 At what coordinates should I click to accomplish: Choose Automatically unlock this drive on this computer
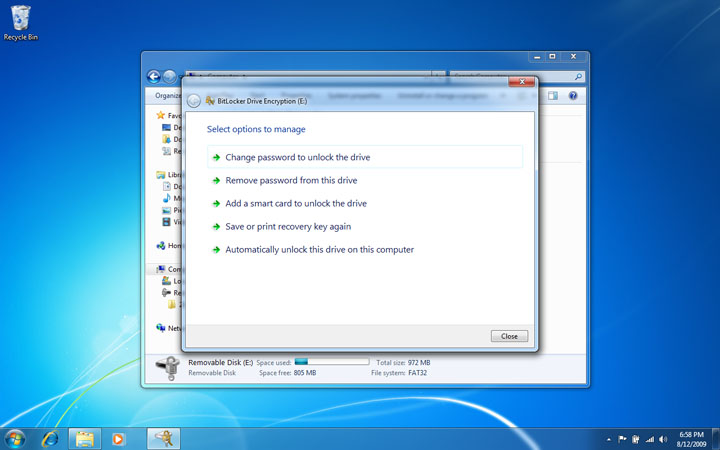tap(319, 249)
